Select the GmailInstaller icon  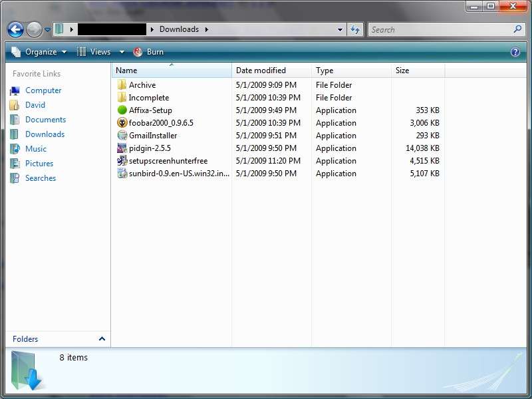(x=122, y=136)
